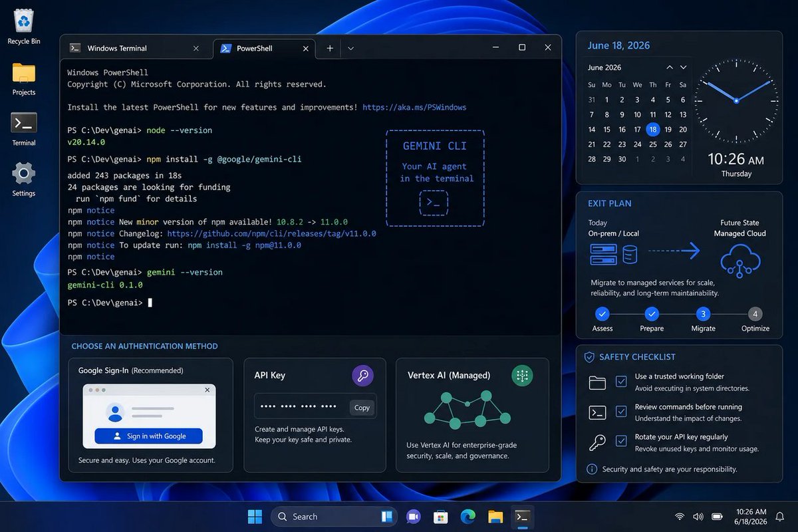Open the npm changelog GitHub link
This screenshot has height=532, width=798.
[x=271, y=233]
